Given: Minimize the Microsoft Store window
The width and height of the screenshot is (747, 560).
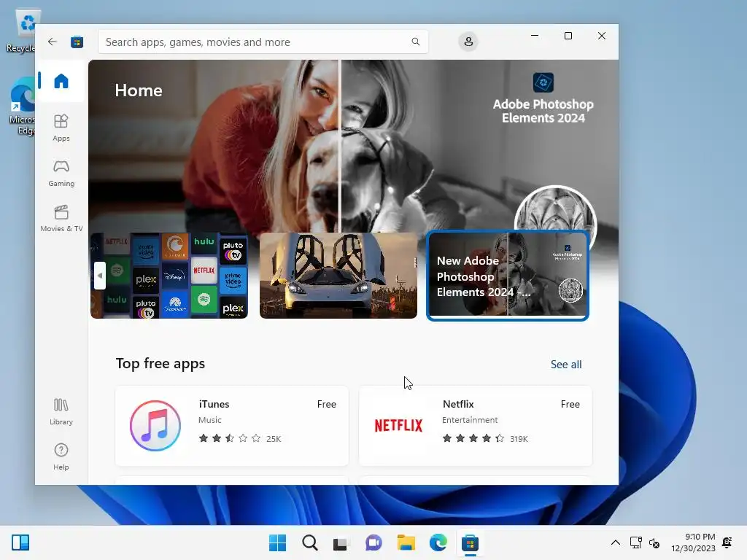Looking at the screenshot, I should pyautogui.click(x=535, y=36).
